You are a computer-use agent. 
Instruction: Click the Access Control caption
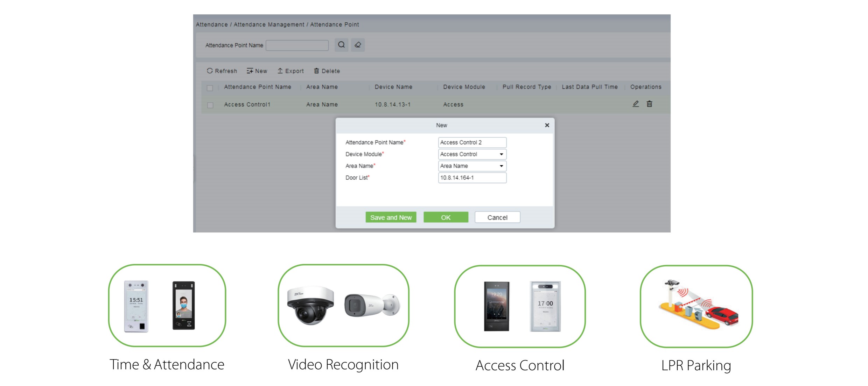(520, 365)
